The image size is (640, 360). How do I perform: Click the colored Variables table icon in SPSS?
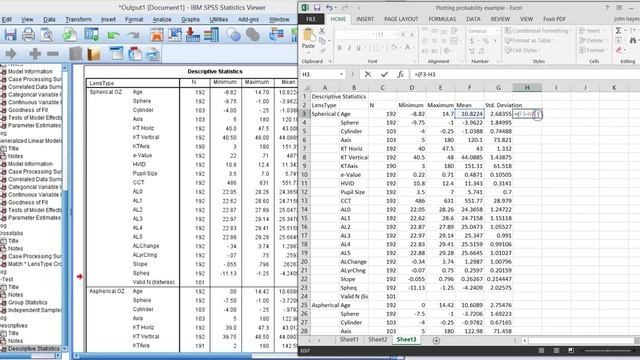tap(211, 35)
